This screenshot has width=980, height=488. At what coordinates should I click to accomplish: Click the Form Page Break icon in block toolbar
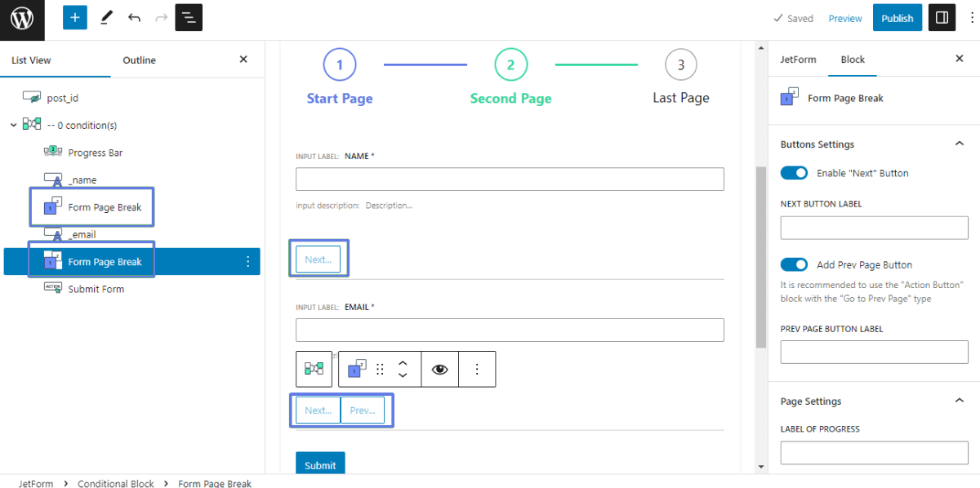tap(354, 369)
